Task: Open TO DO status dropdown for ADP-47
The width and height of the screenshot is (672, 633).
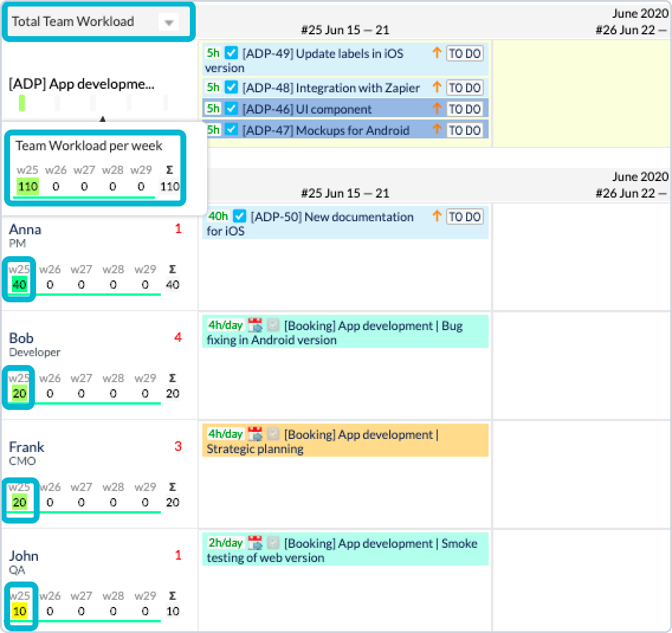Action: click(464, 130)
